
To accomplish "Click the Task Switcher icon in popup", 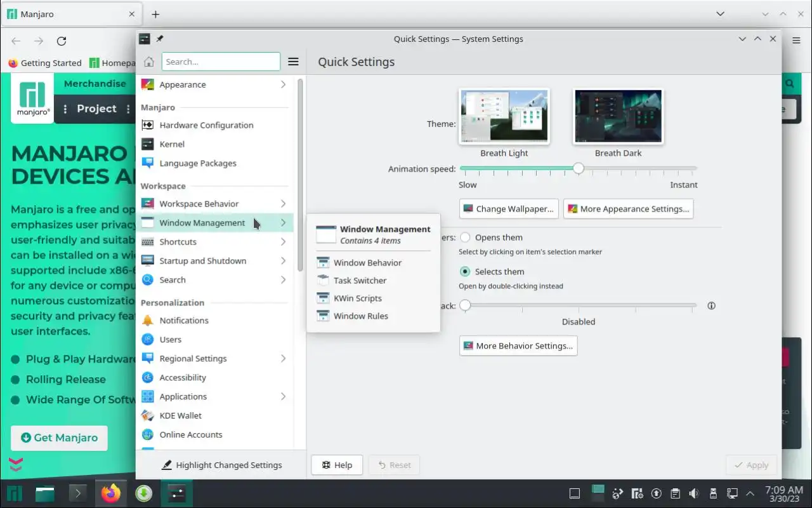I will pos(323,281).
